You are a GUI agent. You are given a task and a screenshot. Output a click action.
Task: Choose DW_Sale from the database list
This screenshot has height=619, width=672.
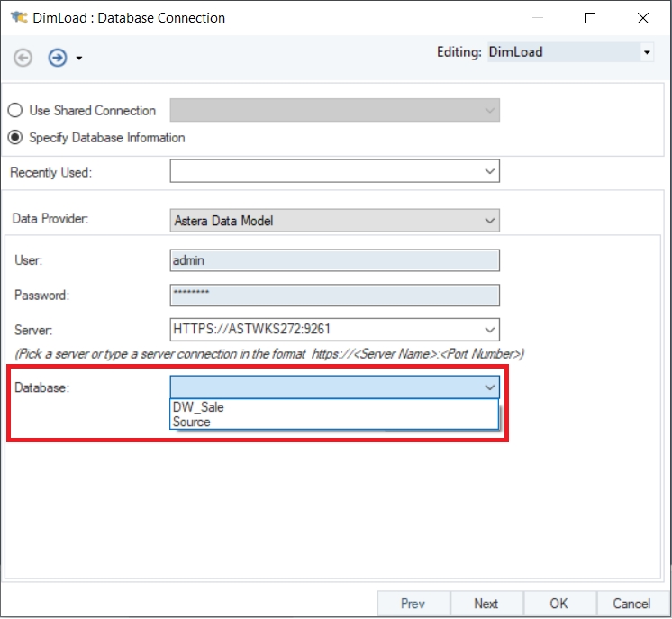click(x=198, y=407)
